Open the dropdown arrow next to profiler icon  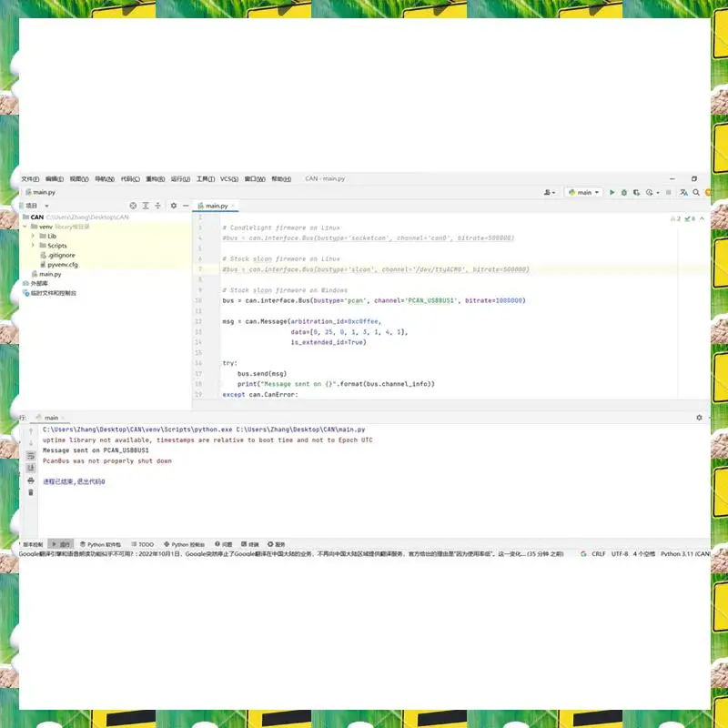click(657, 193)
